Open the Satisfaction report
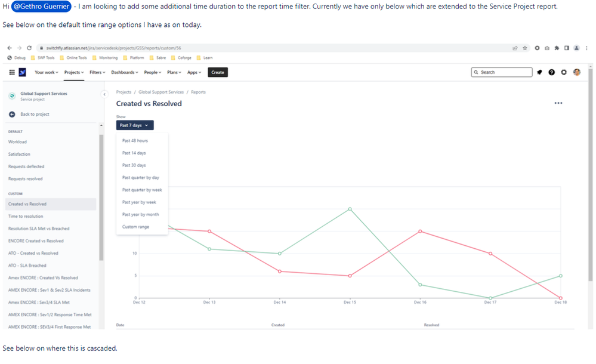This screenshot has width=596, height=364. pos(19,154)
